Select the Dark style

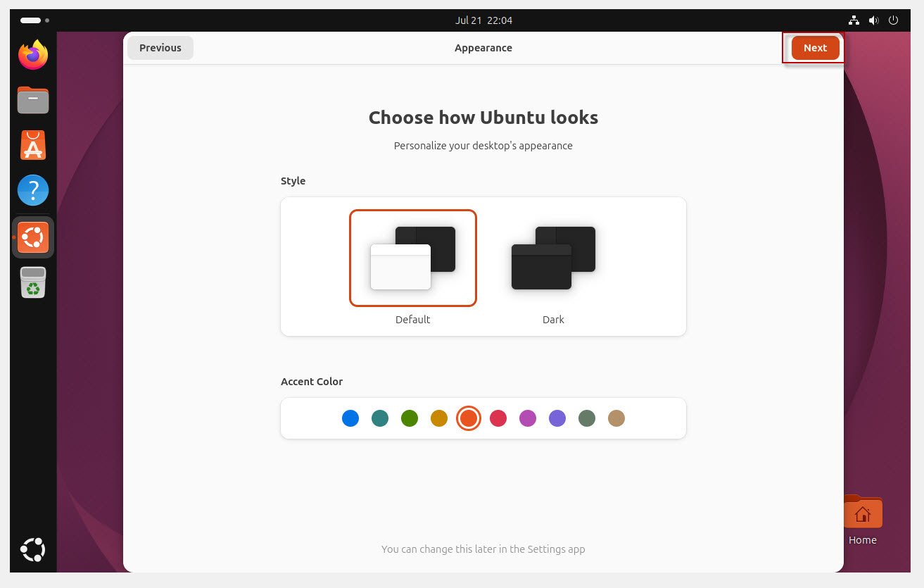tap(553, 258)
